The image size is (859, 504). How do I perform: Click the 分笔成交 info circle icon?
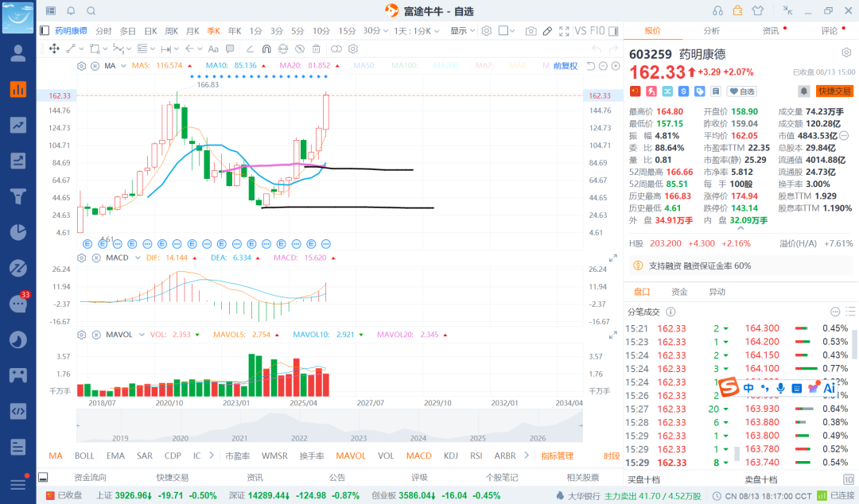coord(670,312)
